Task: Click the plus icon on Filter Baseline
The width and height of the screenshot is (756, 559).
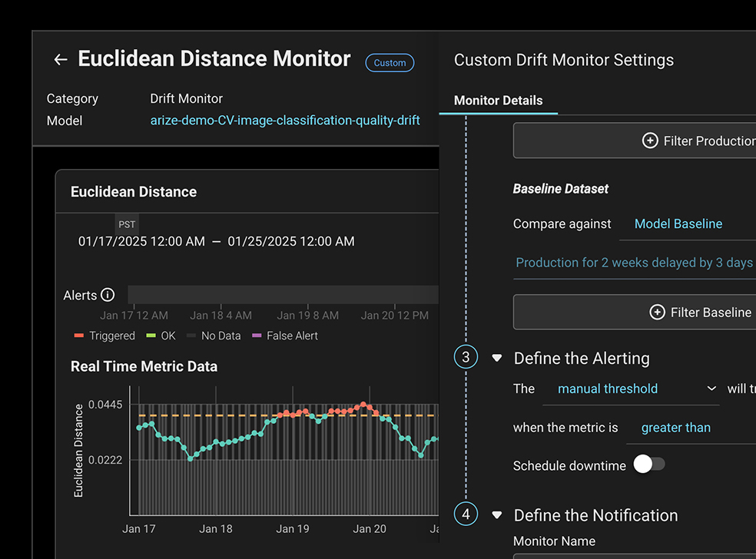Action: tap(657, 312)
